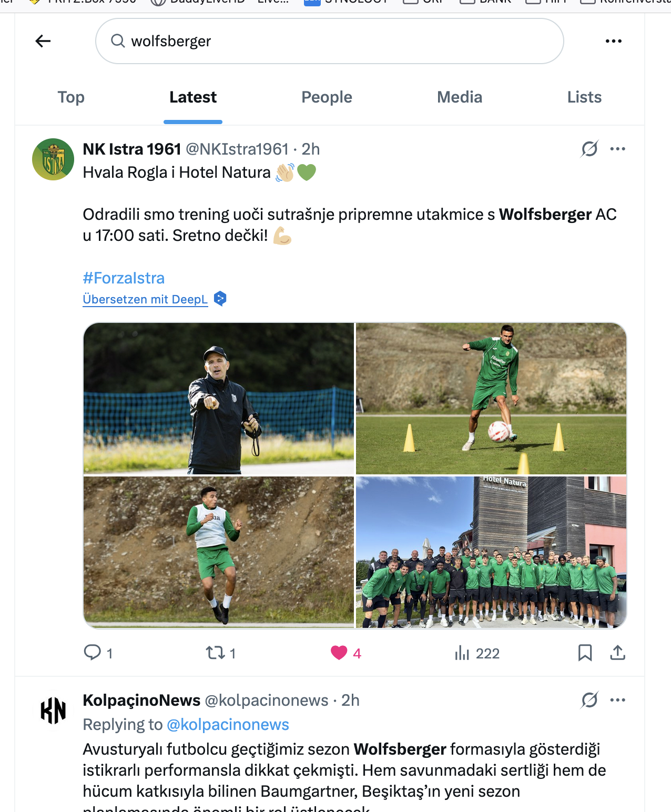Click the @kolpacinonews reply mention

point(228,725)
